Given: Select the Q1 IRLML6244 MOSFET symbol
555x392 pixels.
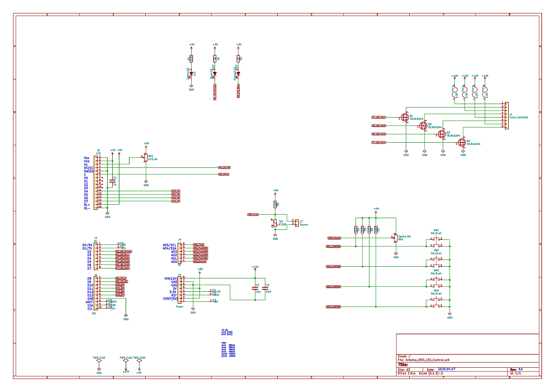Looking at the screenshot, I should 405,118.
